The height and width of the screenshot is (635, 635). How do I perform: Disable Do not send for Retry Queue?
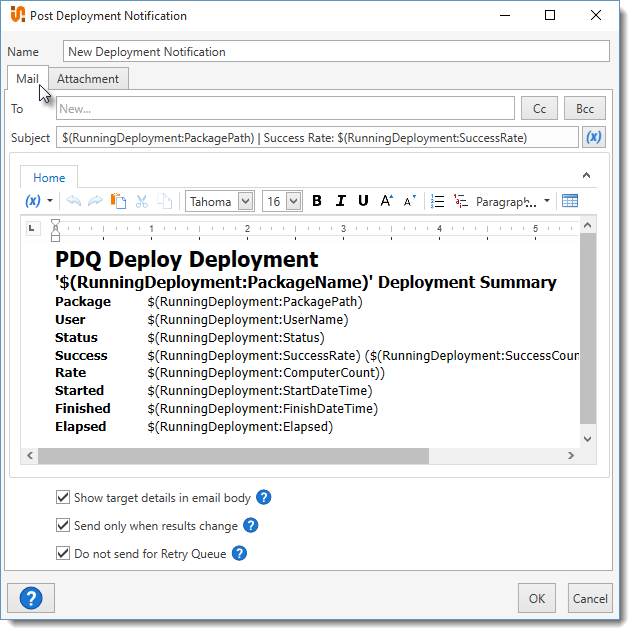coord(63,553)
